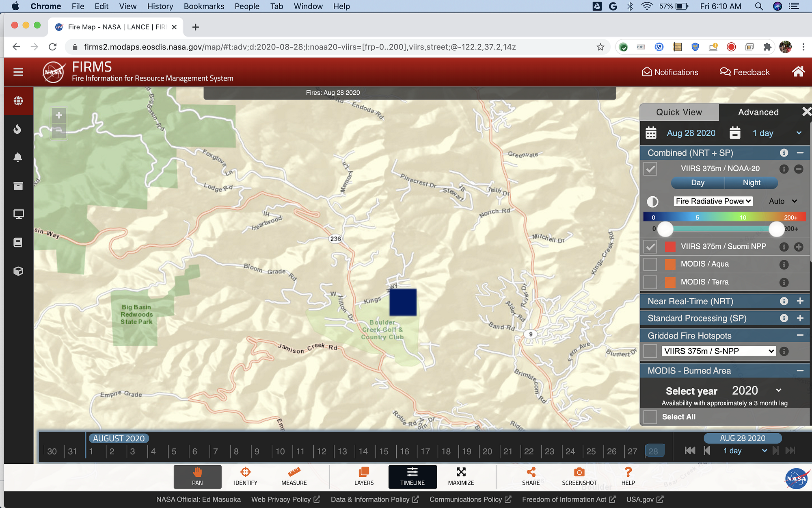
Task: Enable the MODIS / Terra checkbox
Action: [650, 282]
